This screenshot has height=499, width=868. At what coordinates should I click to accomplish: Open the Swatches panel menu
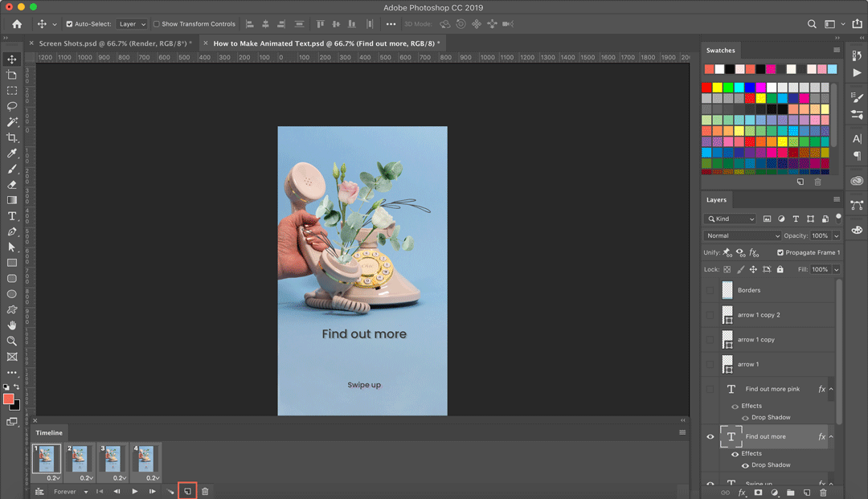point(837,51)
